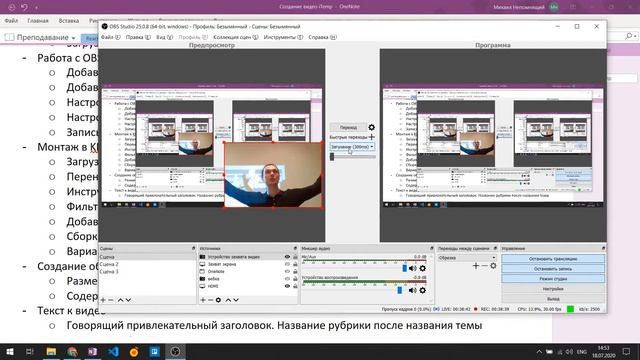Add a quick transition with plus icon

371,137
